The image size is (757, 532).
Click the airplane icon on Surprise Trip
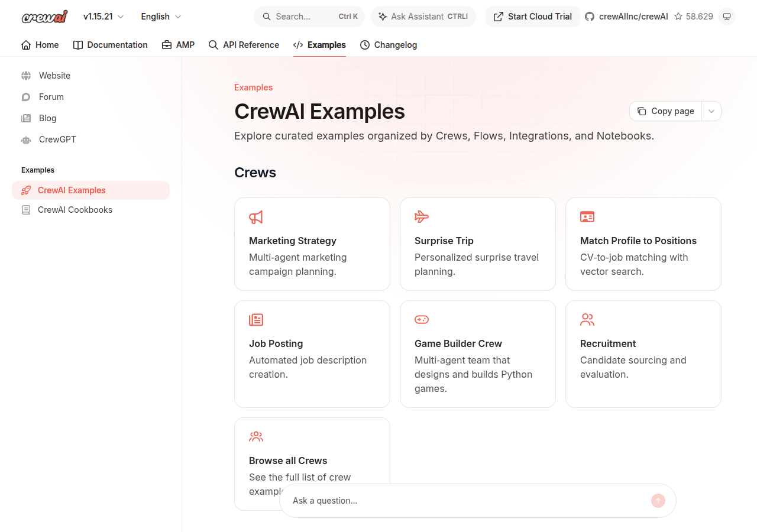click(x=421, y=217)
